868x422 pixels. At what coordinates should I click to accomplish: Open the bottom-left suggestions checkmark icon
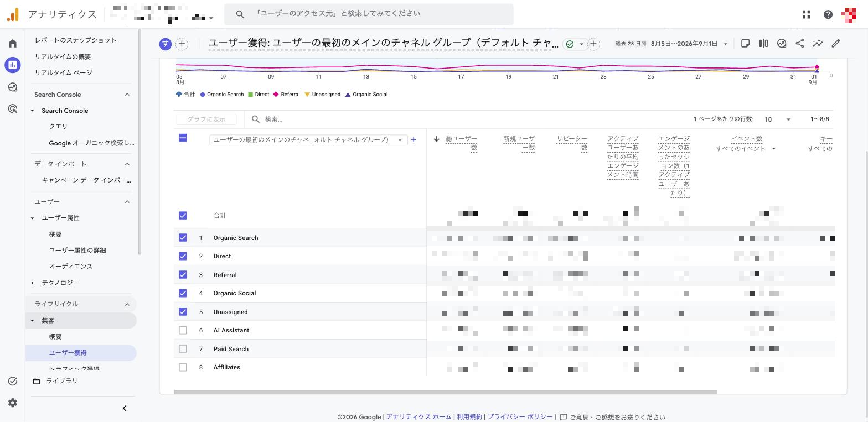(x=13, y=381)
